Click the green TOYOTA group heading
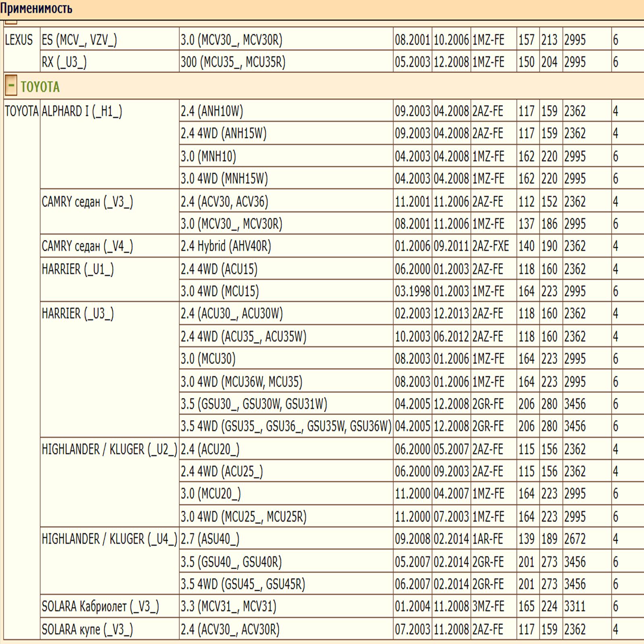The height and width of the screenshot is (644, 644). (x=40, y=87)
